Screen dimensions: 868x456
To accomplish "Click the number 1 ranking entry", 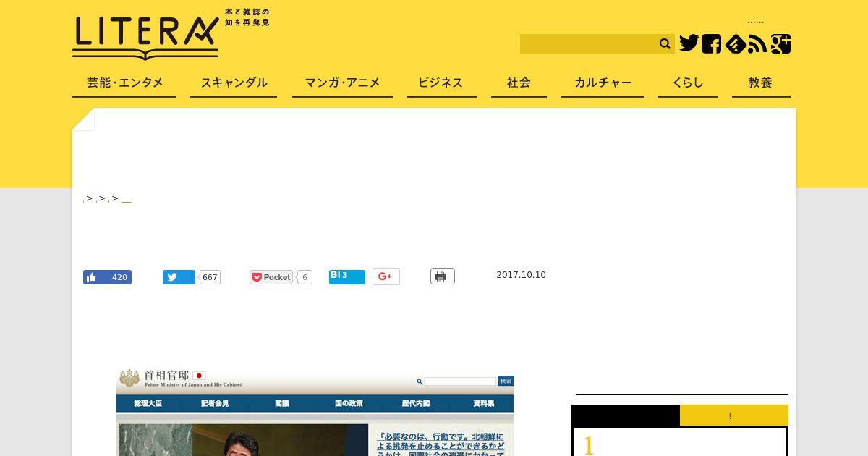I will click(589, 445).
